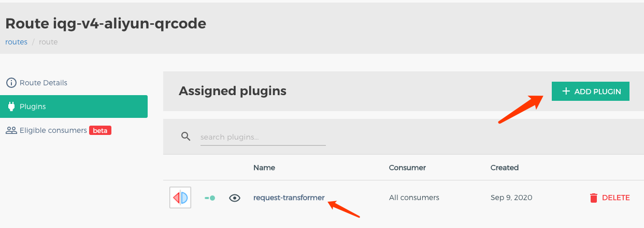Click the red trash can icon
This screenshot has height=228, width=644.
594,197
